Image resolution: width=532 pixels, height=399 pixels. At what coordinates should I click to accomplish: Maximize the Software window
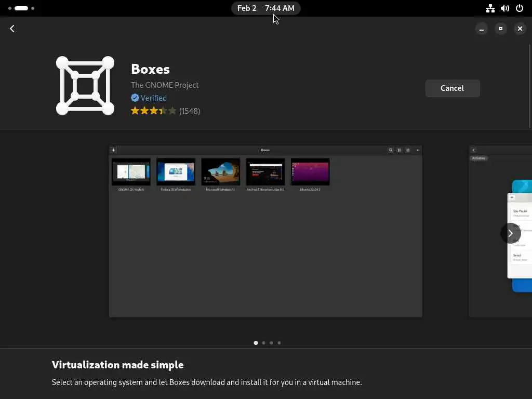(501, 29)
